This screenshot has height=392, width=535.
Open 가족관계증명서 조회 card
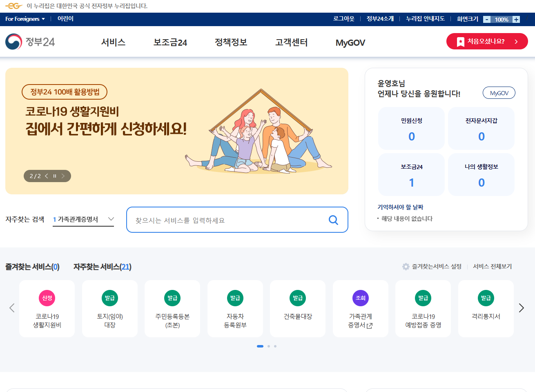tap(361, 309)
